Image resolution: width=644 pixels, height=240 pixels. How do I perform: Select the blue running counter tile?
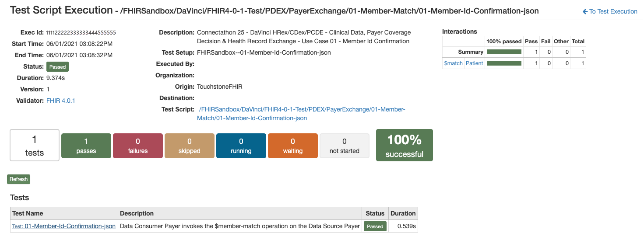(x=241, y=146)
